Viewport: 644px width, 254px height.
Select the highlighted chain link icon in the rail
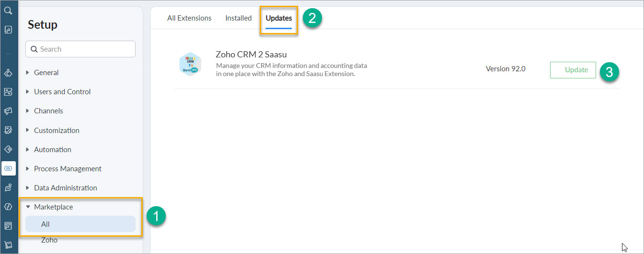tap(8, 168)
